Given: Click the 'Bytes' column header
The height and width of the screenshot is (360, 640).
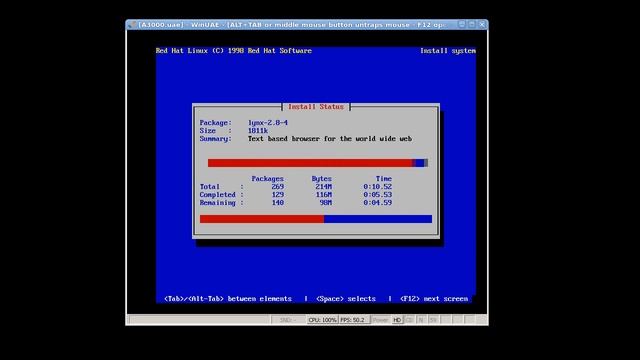Looking at the screenshot, I should [322, 179].
